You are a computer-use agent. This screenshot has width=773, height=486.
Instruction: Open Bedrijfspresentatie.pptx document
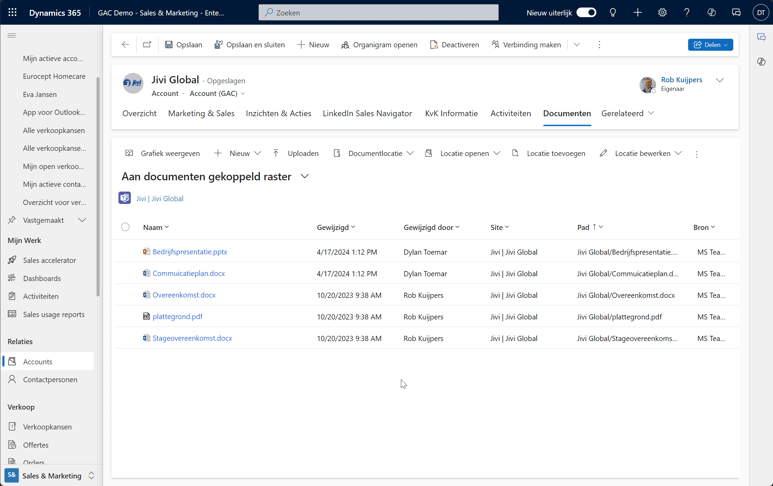[x=190, y=251]
